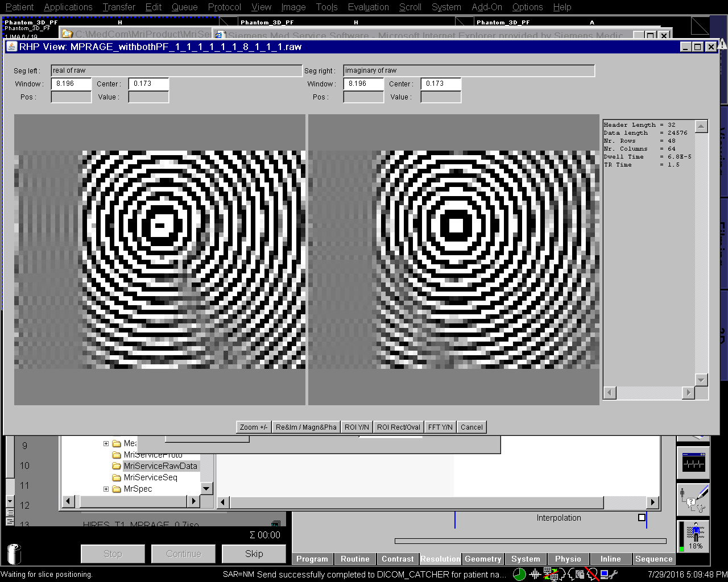Expand the MrSpec folder tree node

106,489
